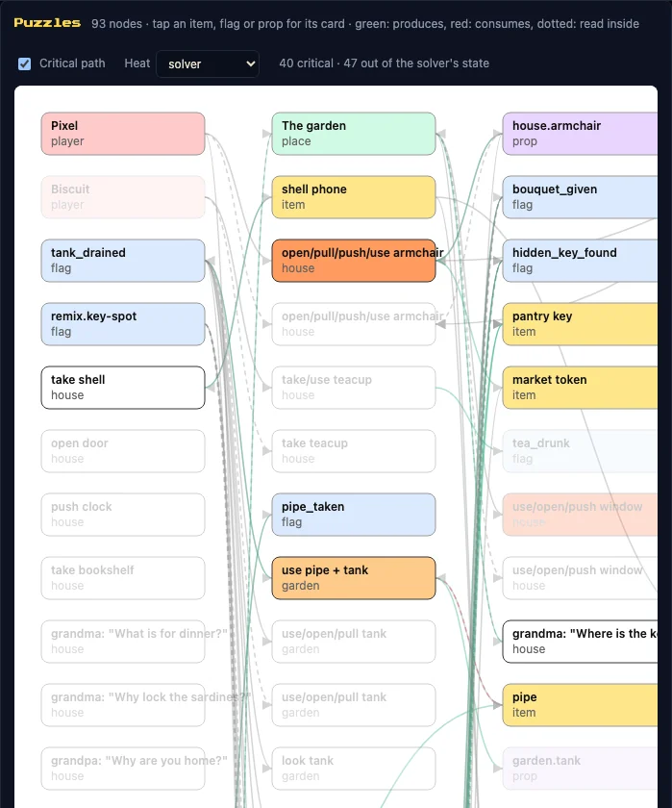Click grandma "Why lock the sardines?" node
This screenshot has width=672, height=808.
pos(123,705)
